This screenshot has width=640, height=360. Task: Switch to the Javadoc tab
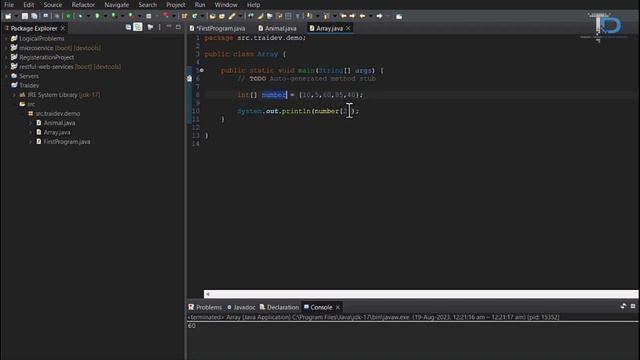click(x=241, y=307)
